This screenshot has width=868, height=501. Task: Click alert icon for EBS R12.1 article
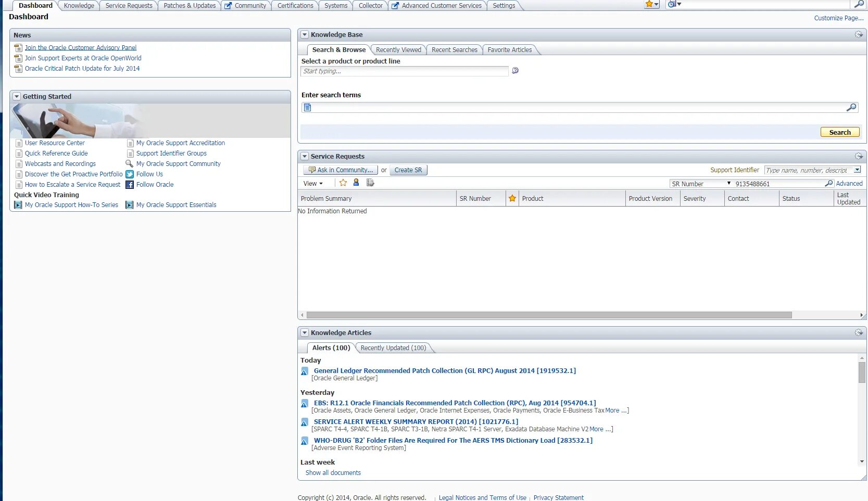(x=305, y=404)
